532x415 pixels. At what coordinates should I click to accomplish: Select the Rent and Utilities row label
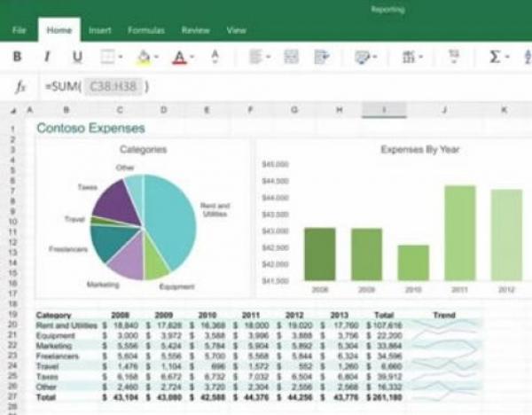click(66, 325)
